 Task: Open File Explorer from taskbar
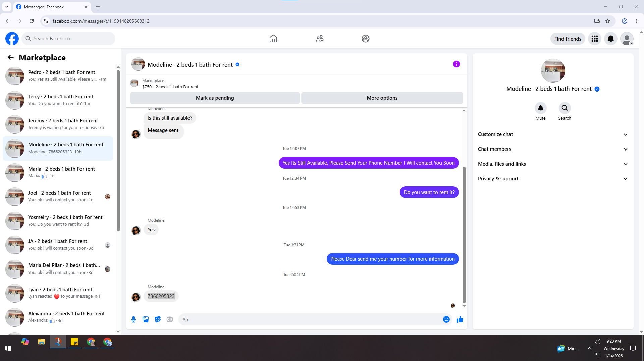(42, 342)
